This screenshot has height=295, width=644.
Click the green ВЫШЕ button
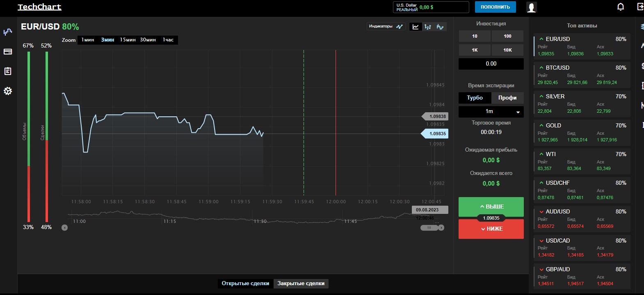click(491, 207)
